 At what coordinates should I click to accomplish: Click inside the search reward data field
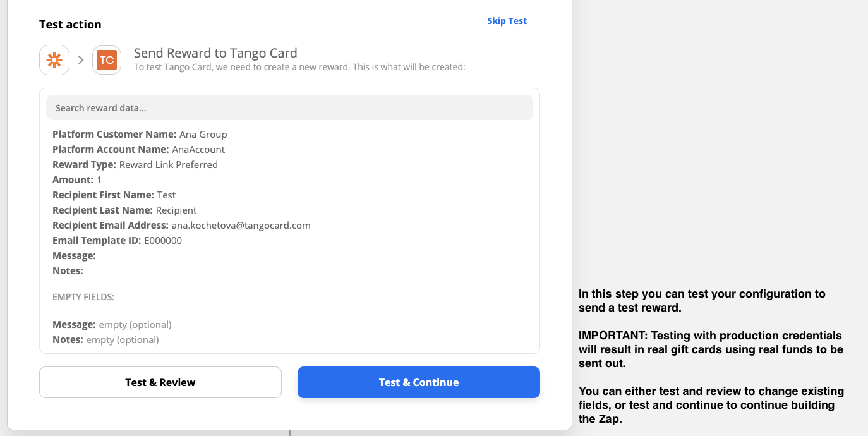[x=289, y=107]
